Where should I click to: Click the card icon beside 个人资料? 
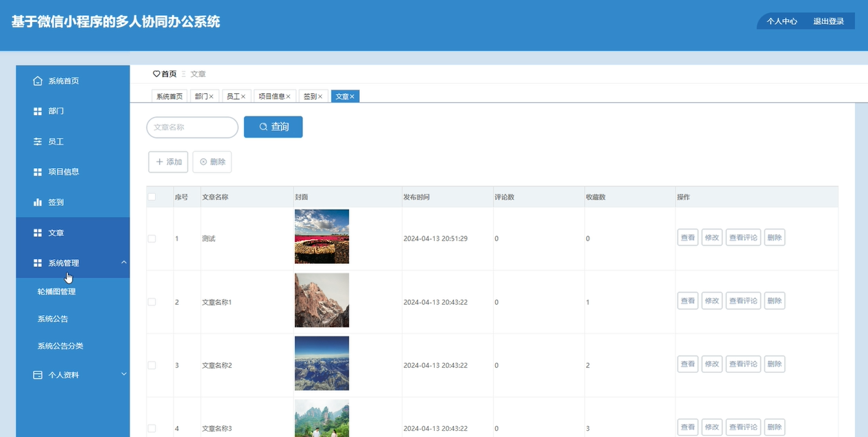tap(38, 375)
